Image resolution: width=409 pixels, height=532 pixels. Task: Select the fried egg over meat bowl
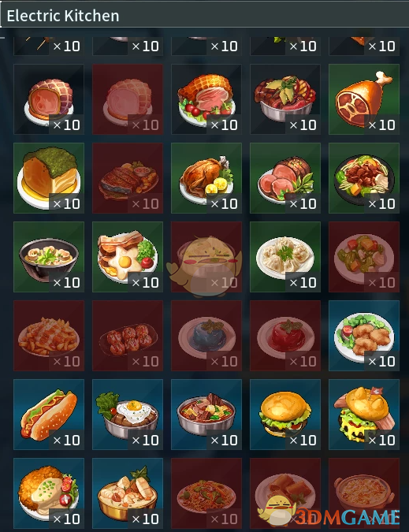click(128, 415)
